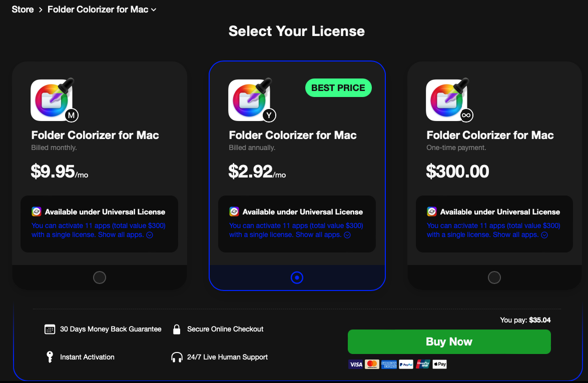
Task: Click 'Available under Universal License' in annual card
Action: coord(303,212)
